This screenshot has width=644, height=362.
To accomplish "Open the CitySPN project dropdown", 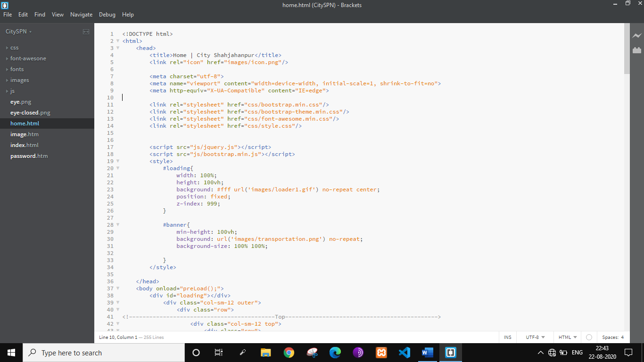I will click(19, 32).
